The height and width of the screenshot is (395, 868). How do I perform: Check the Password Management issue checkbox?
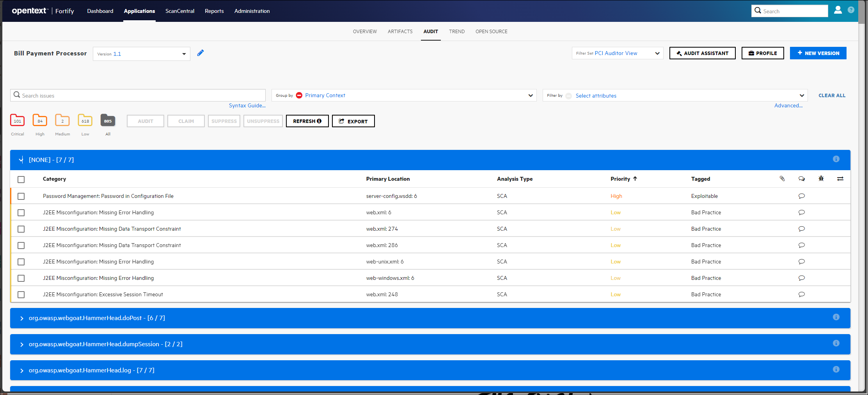21,196
